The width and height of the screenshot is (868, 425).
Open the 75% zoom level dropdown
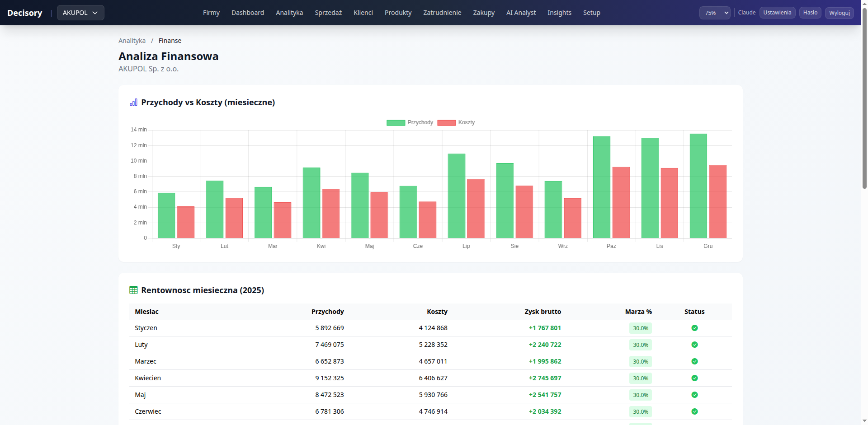pos(714,13)
